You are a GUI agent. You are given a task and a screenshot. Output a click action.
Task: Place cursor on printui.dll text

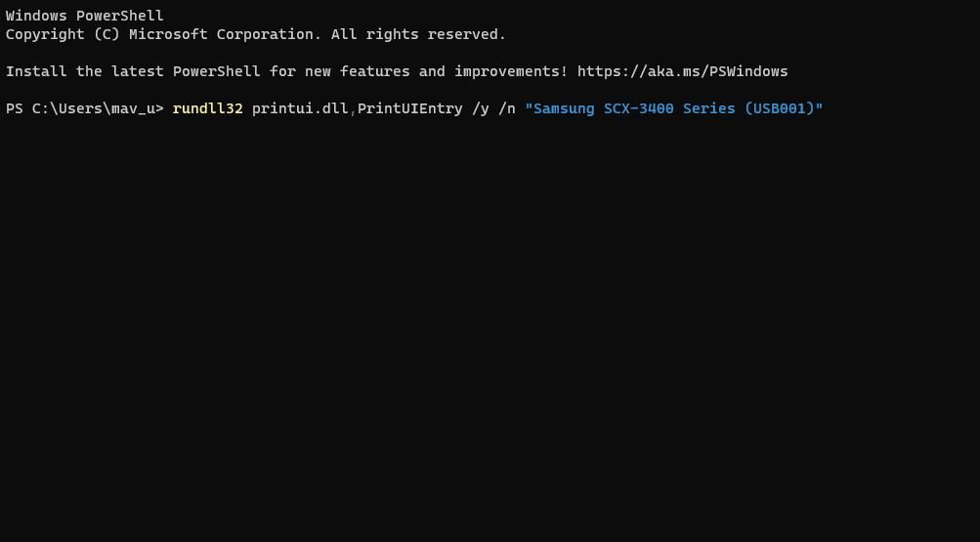tap(300, 108)
